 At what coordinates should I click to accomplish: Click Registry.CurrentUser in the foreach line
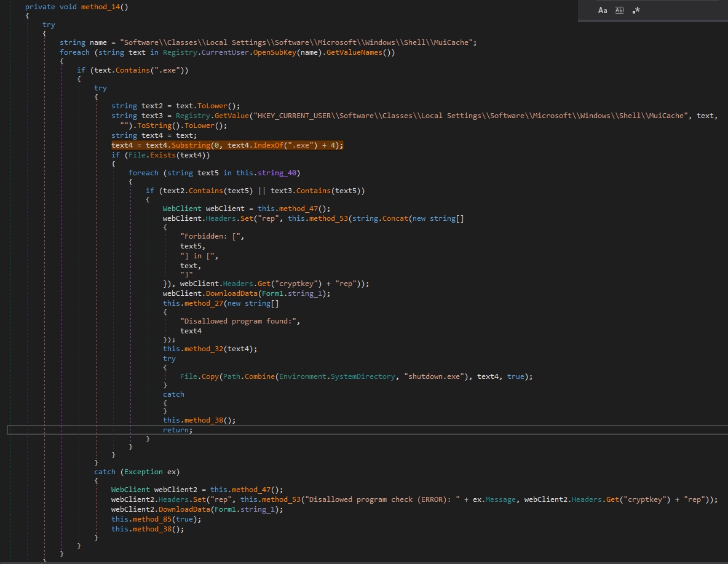click(206, 52)
